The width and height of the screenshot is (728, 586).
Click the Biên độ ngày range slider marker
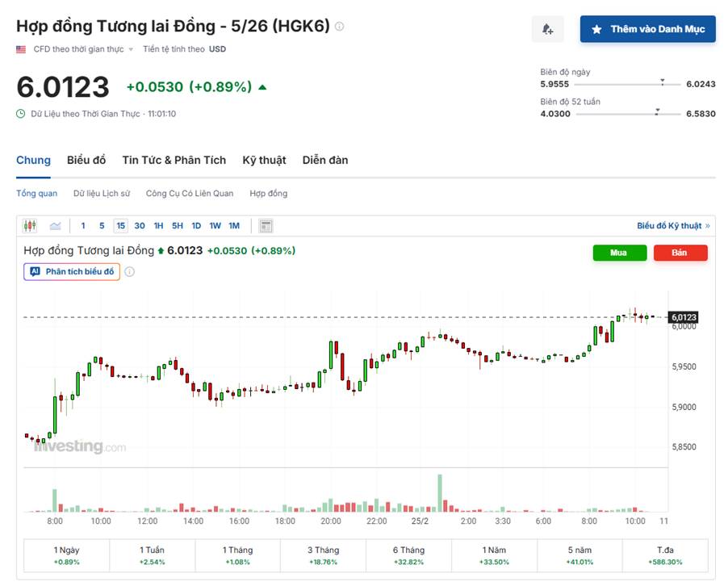pyautogui.click(x=663, y=82)
